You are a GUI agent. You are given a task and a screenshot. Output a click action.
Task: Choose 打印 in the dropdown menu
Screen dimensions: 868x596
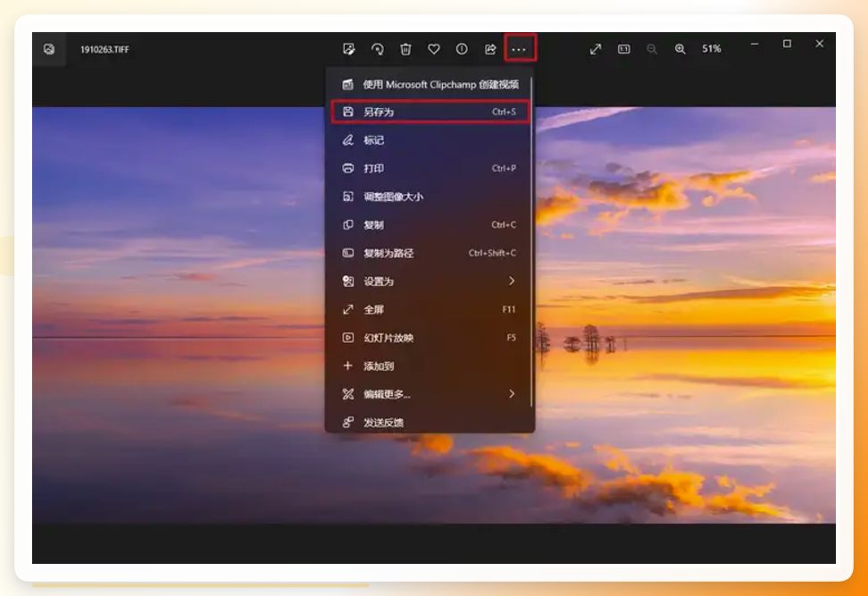[x=430, y=168]
